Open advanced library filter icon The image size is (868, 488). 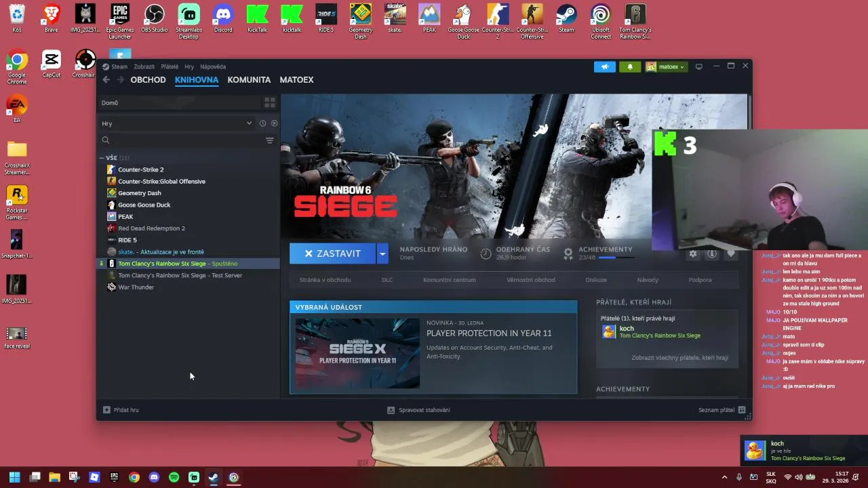pos(270,140)
